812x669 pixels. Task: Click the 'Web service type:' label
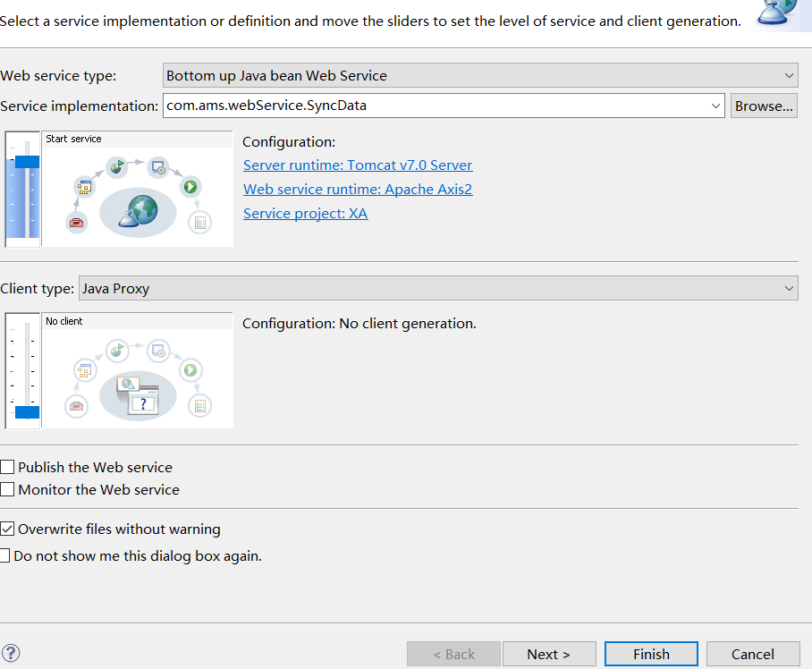point(58,76)
